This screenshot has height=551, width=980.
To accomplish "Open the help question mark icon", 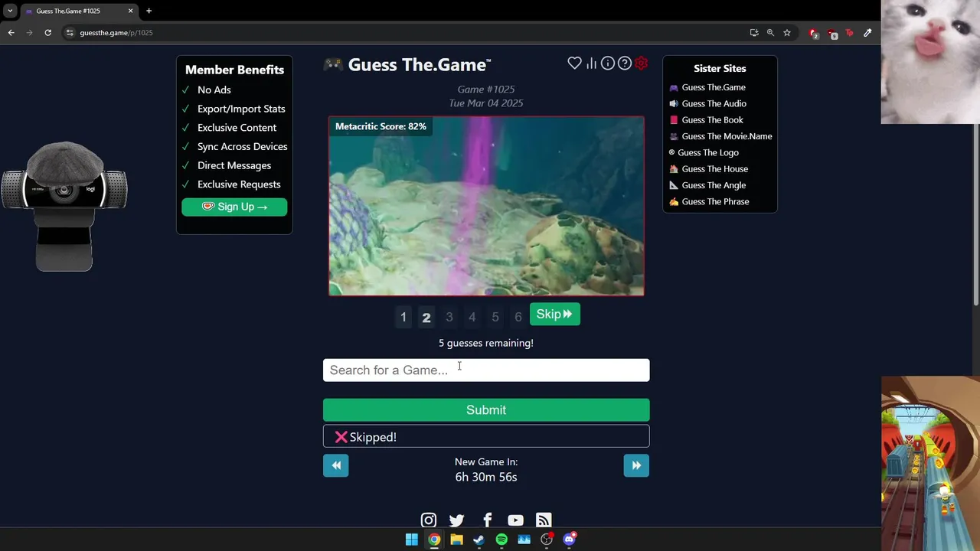I will (x=625, y=64).
